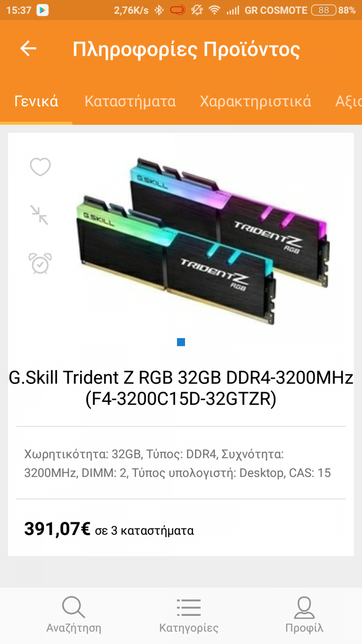Switch to the Καταστήματα tab
This screenshot has width=362, height=644.
(130, 101)
